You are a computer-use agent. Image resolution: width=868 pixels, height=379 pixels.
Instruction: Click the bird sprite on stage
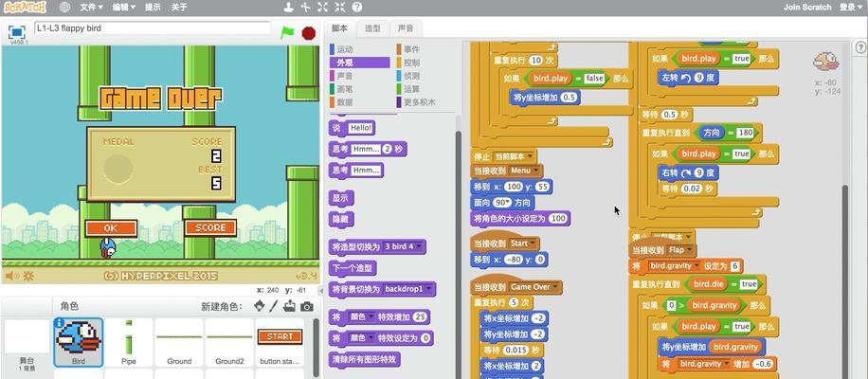pyautogui.click(x=108, y=247)
